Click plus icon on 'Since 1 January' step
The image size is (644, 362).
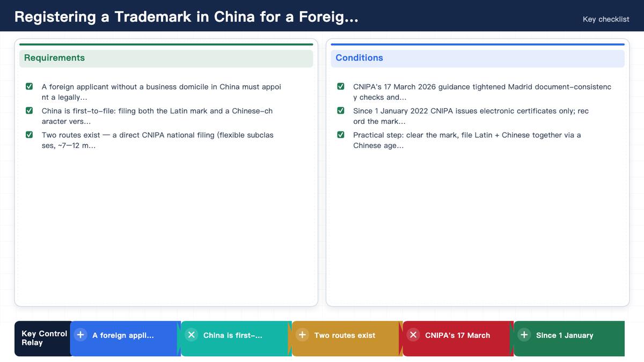coord(524,335)
